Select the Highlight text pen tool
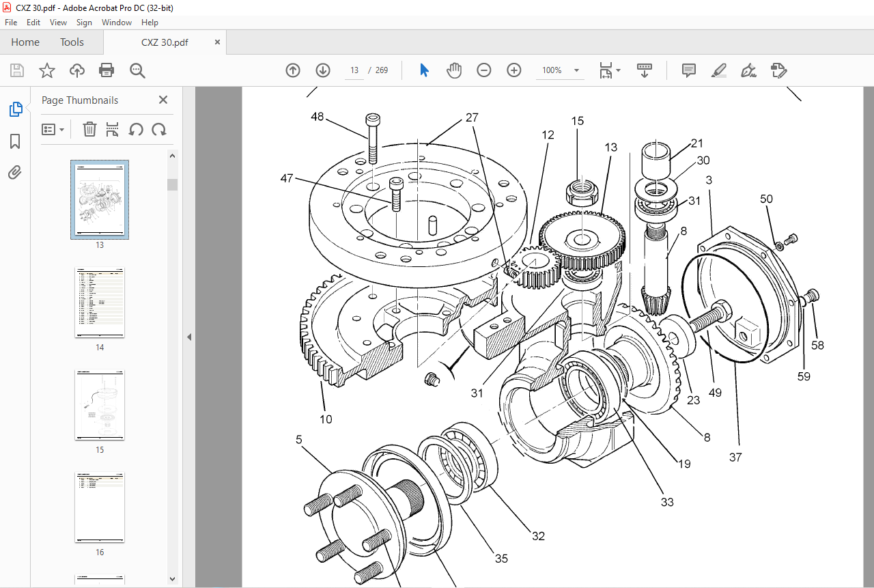 click(718, 70)
